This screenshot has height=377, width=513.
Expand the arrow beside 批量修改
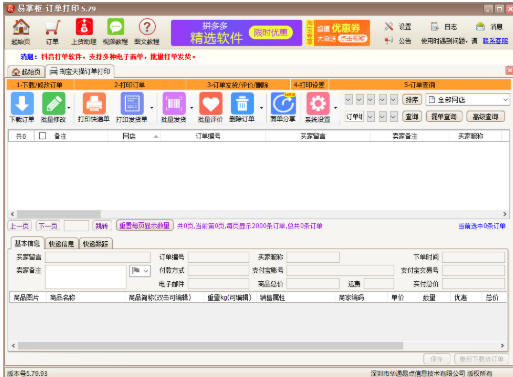[69, 108]
